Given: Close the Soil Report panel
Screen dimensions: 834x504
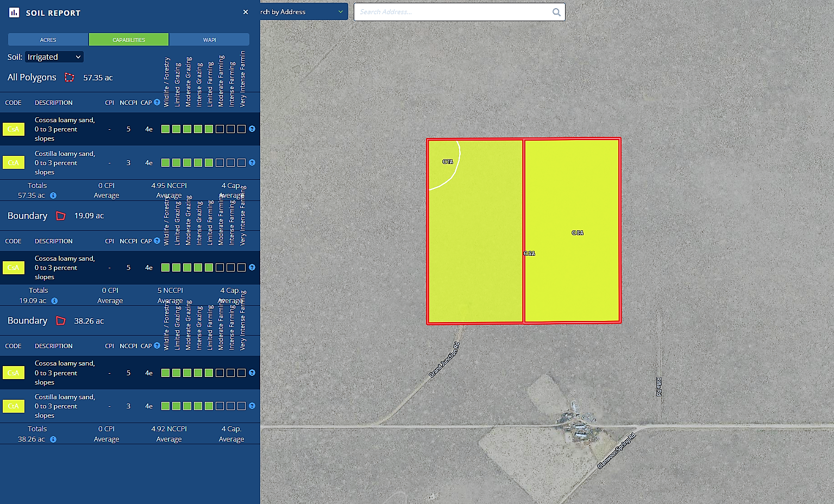Looking at the screenshot, I should pos(246,12).
